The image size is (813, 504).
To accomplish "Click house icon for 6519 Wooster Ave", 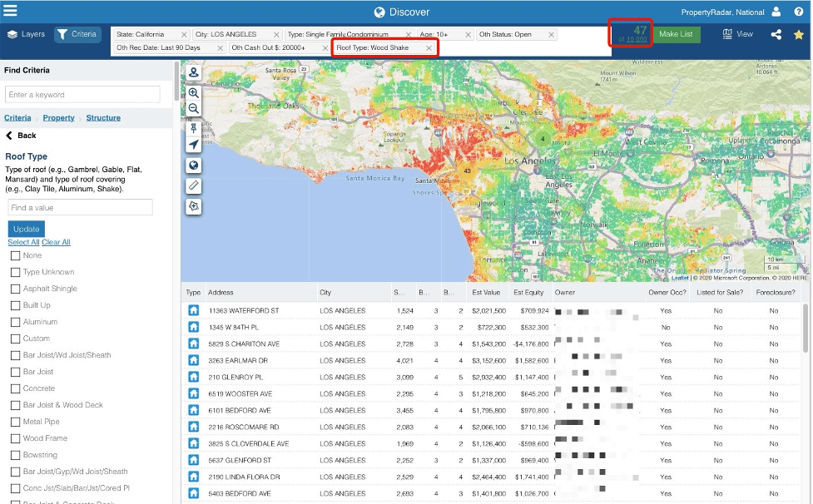I will (193, 393).
